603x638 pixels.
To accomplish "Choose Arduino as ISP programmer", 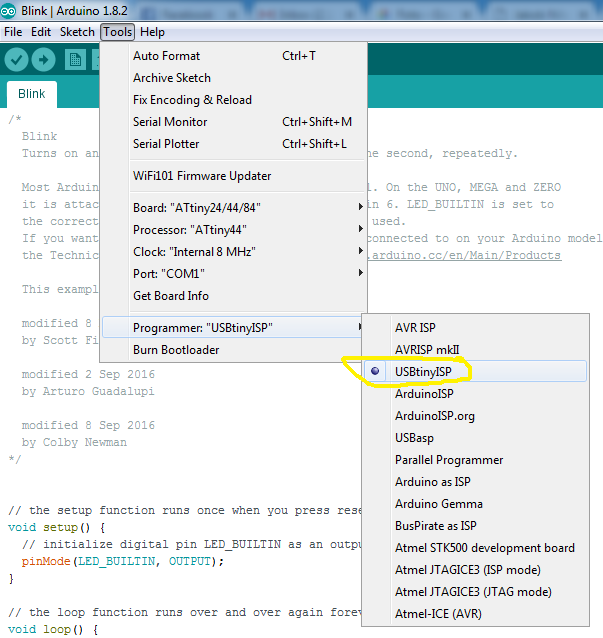I will 475,482.
